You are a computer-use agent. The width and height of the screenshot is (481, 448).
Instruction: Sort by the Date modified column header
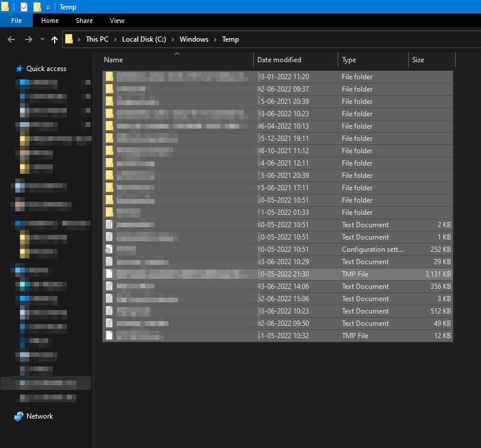click(x=279, y=60)
